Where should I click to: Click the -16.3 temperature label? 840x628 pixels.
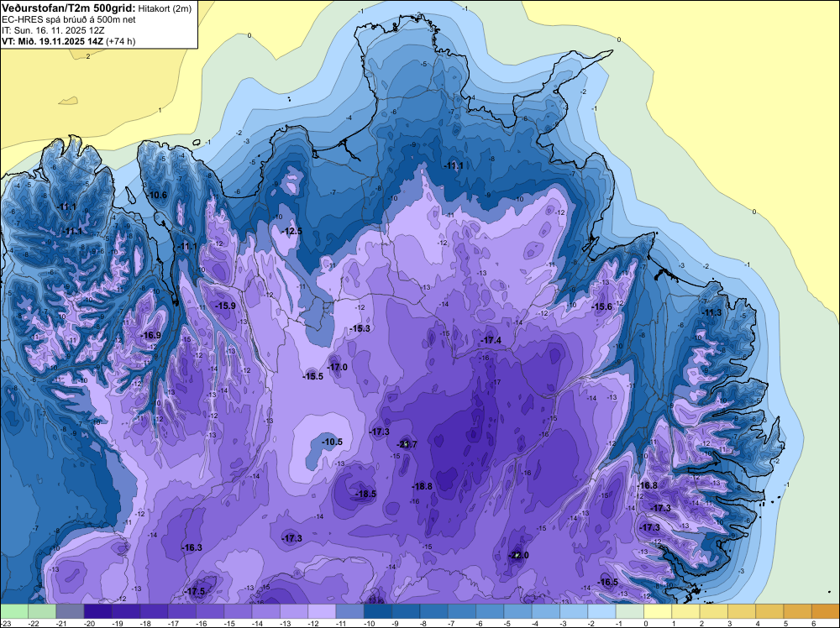point(192,547)
